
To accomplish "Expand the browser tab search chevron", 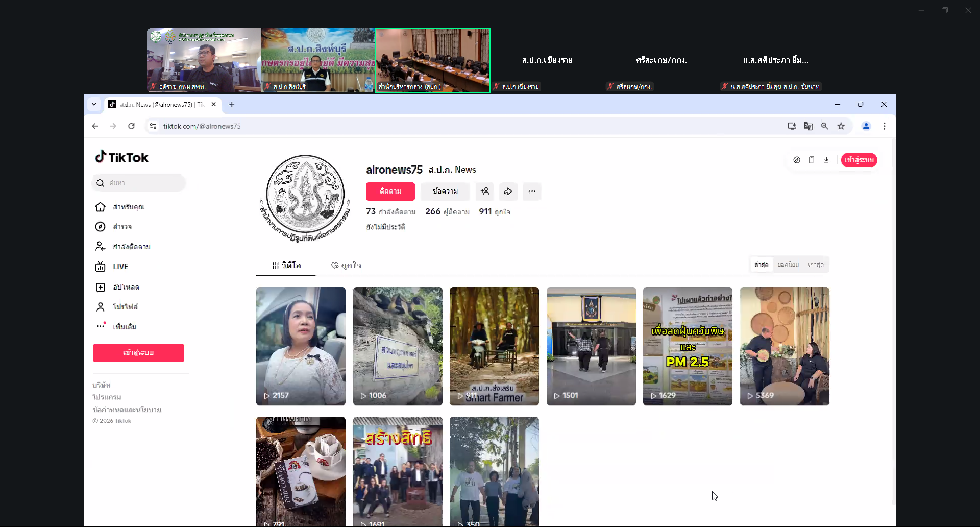I will (94, 104).
